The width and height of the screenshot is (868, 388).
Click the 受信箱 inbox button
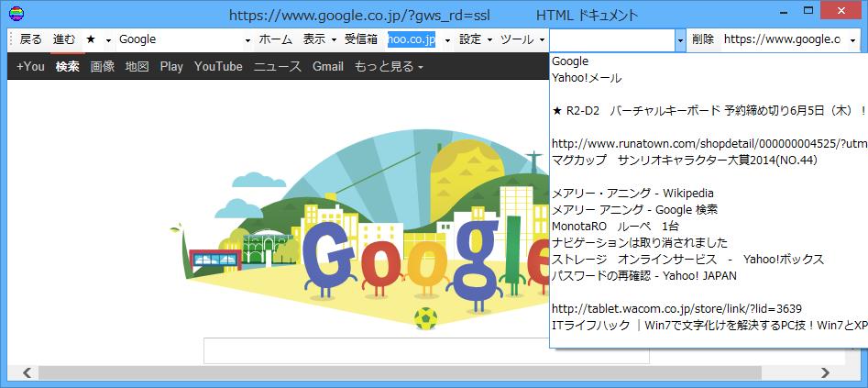click(x=361, y=40)
